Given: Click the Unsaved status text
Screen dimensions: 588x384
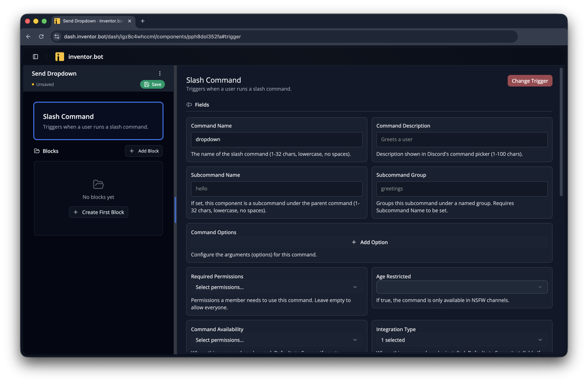Looking at the screenshot, I should click(x=45, y=84).
